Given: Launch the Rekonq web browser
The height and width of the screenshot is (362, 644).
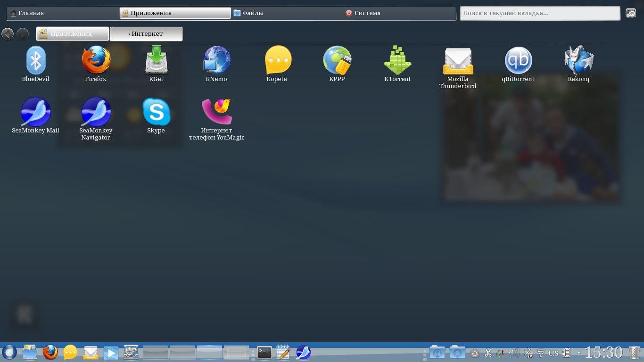Looking at the screenshot, I should [x=578, y=64].
